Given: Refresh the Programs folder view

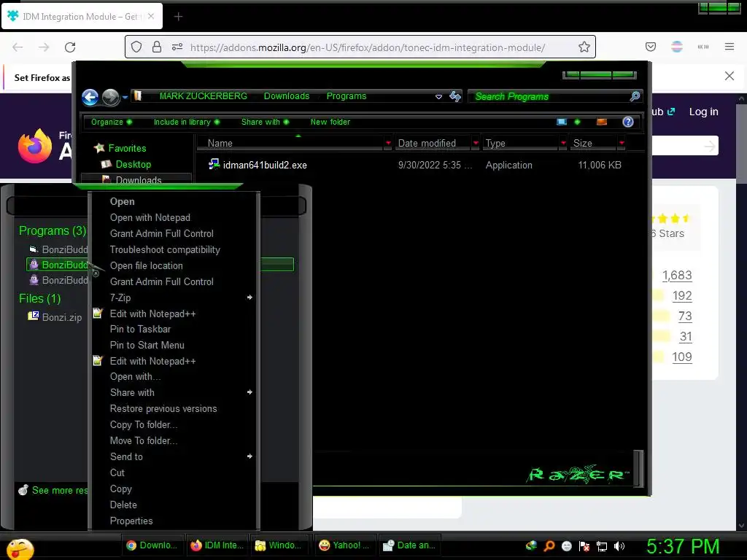Looking at the screenshot, I should pos(455,97).
